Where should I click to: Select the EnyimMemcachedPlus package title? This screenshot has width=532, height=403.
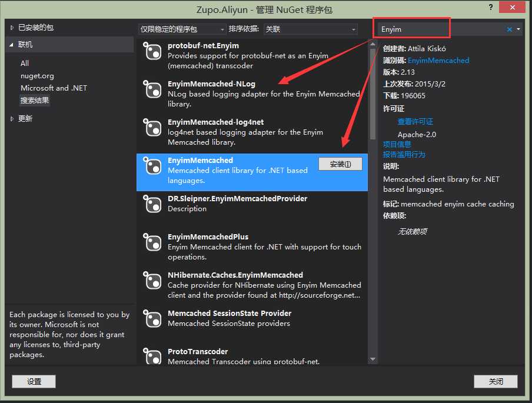tap(208, 237)
